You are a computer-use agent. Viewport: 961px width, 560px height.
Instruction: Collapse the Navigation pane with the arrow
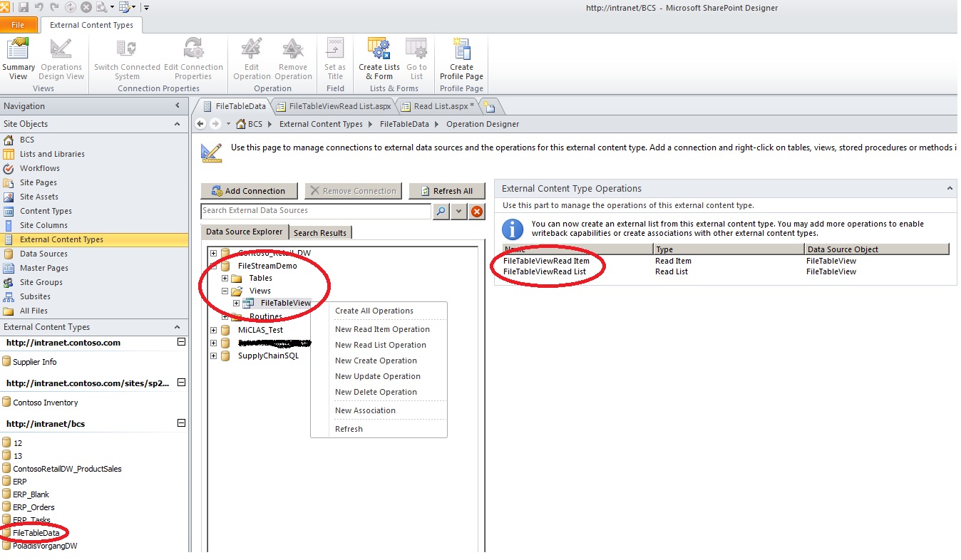178,106
